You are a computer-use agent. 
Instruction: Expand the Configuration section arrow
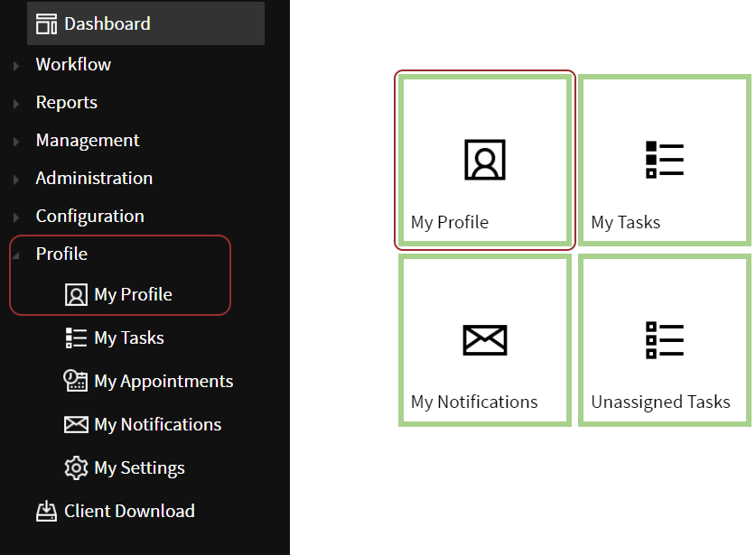(x=16, y=217)
